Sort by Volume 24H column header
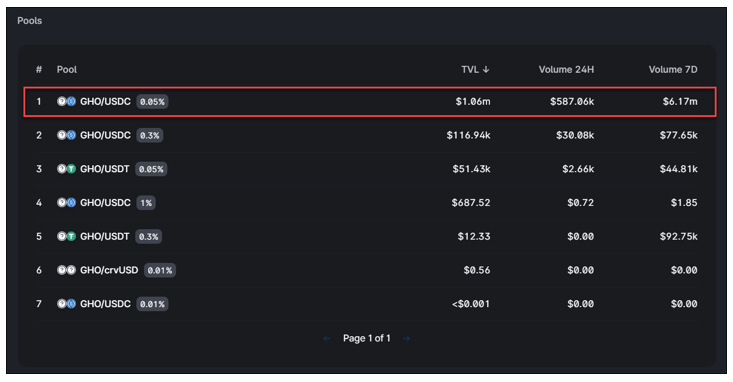This screenshot has width=733, height=382. (566, 69)
